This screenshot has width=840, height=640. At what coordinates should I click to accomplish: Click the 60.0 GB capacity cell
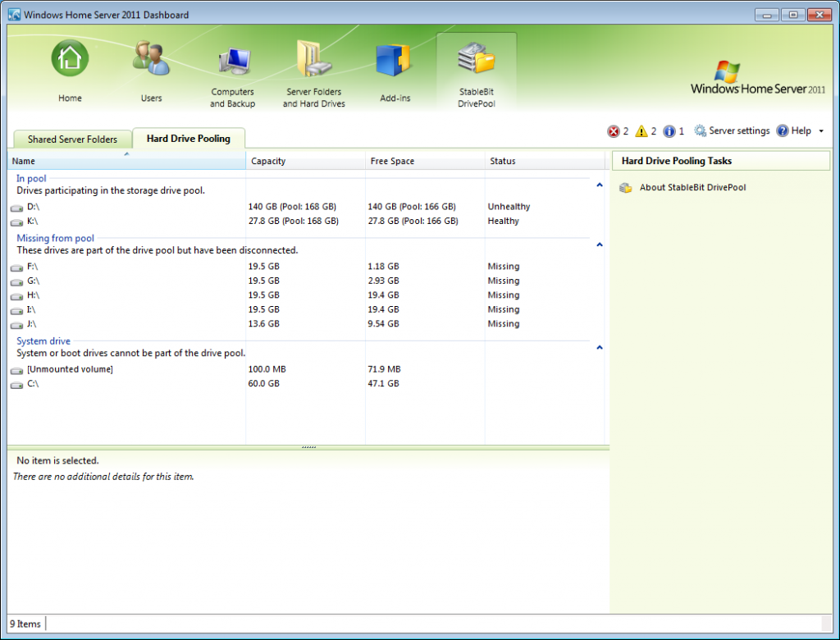pos(263,383)
